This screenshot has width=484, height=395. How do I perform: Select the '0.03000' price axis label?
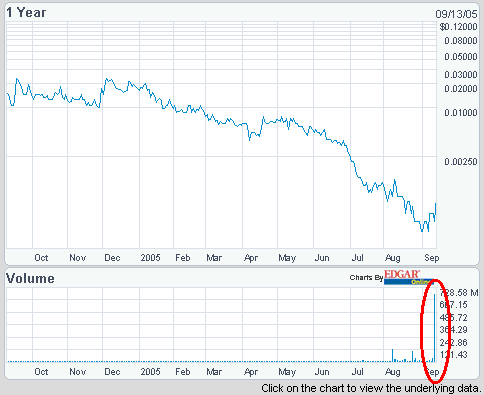461,75
